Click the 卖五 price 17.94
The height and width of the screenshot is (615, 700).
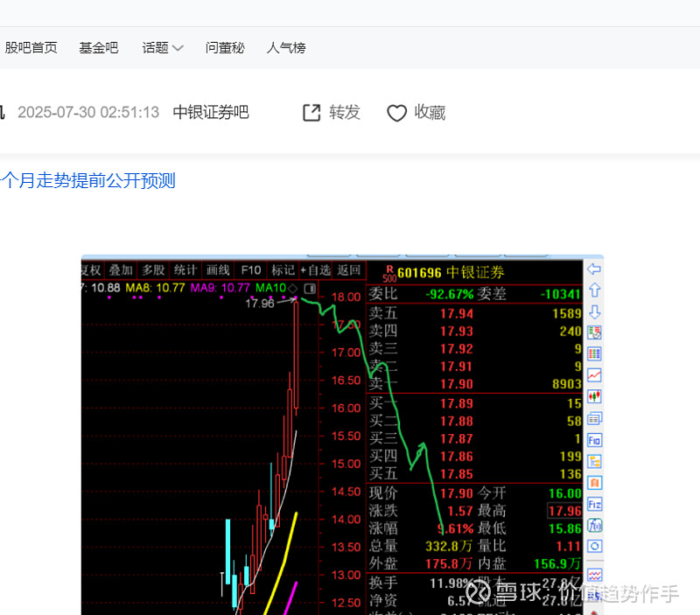coord(457,314)
